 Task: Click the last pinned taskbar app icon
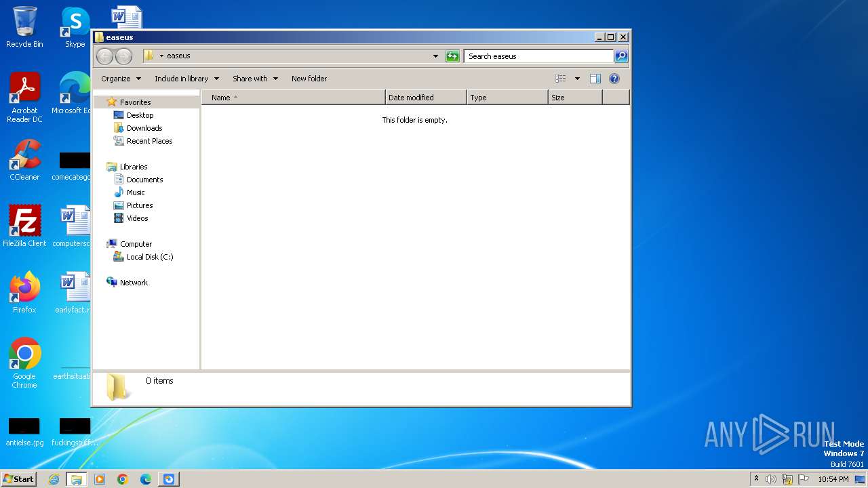pos(169,479)
